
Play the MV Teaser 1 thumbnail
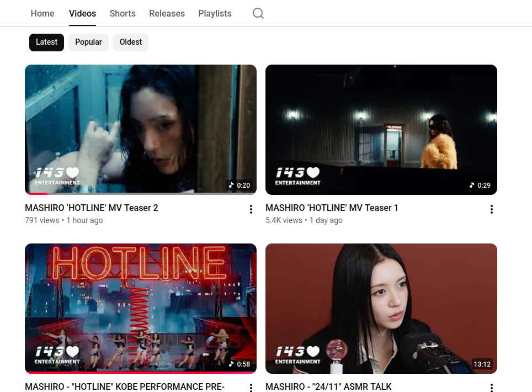381,130
